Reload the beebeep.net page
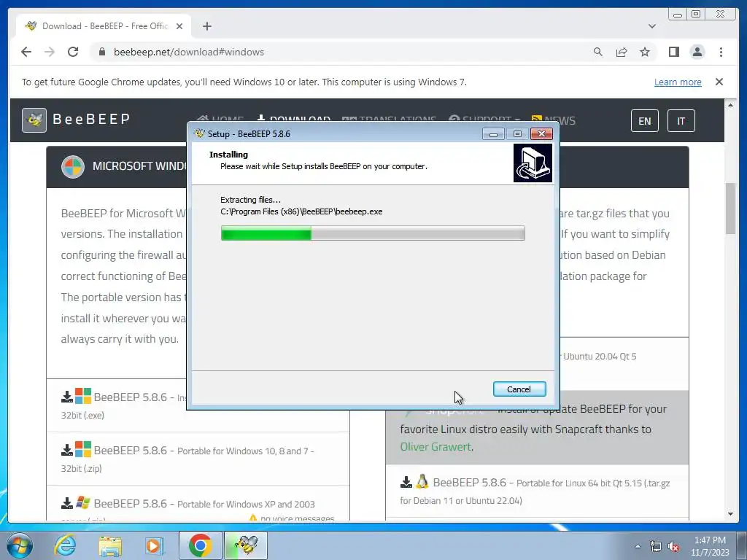747x560 pixels. coord(73,52)
